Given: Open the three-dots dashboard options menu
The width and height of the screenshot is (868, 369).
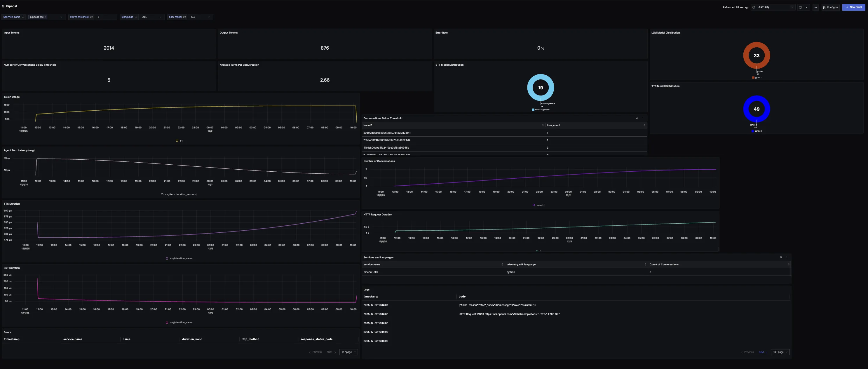Looking at the screenshot, I should click(815, 7).
